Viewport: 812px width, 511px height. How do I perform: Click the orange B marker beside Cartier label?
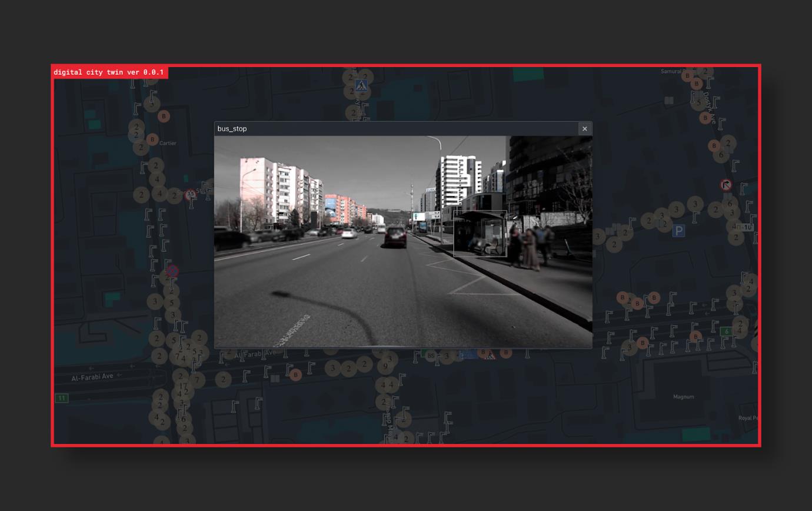[152, 140]
